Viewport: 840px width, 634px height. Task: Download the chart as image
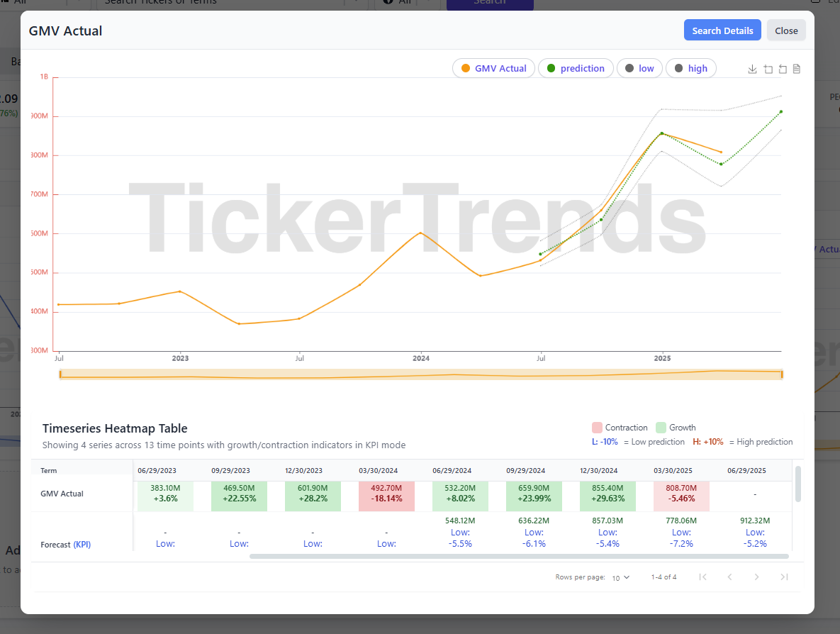point(752,69)
